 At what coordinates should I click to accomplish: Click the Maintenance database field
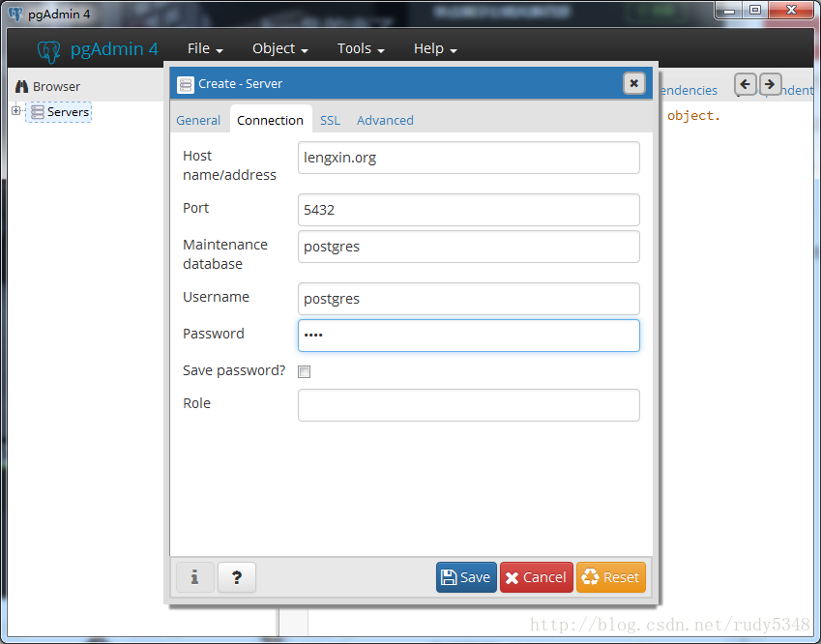click(469, 247)
